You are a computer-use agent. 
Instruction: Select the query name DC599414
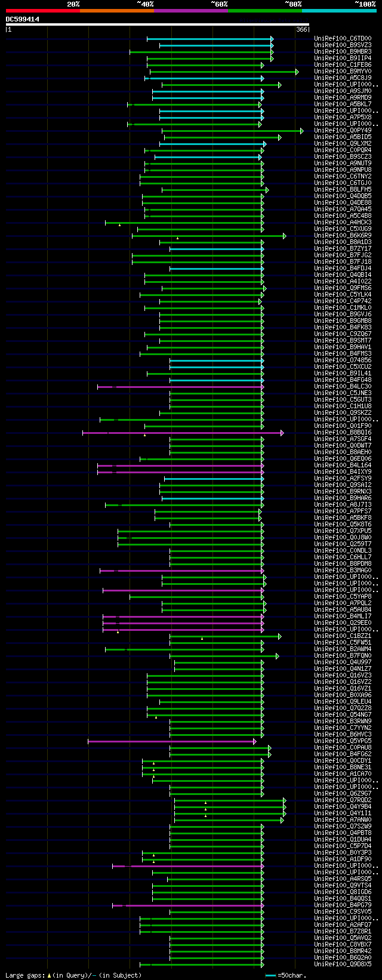(x=23, y=19)
